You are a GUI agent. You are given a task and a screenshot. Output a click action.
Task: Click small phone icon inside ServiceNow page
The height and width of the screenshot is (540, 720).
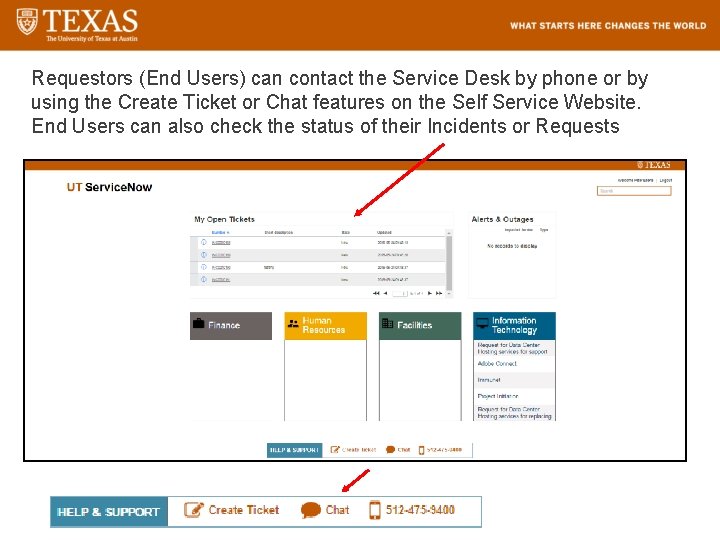421,450
